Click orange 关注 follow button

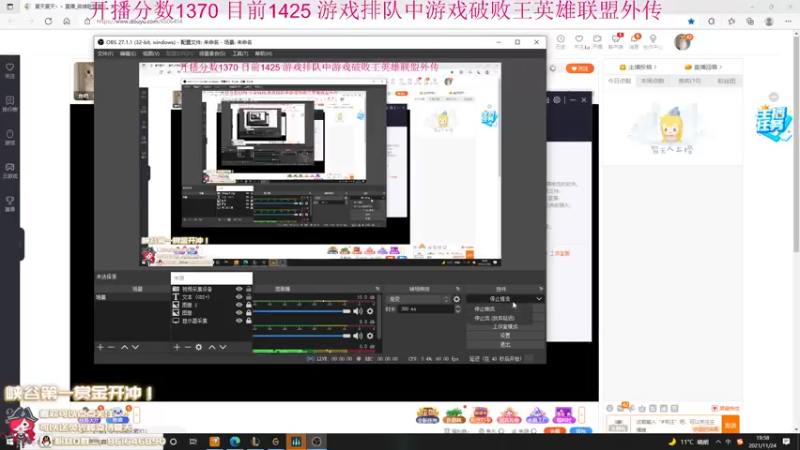pyautogui.click(x=580, y=68)
